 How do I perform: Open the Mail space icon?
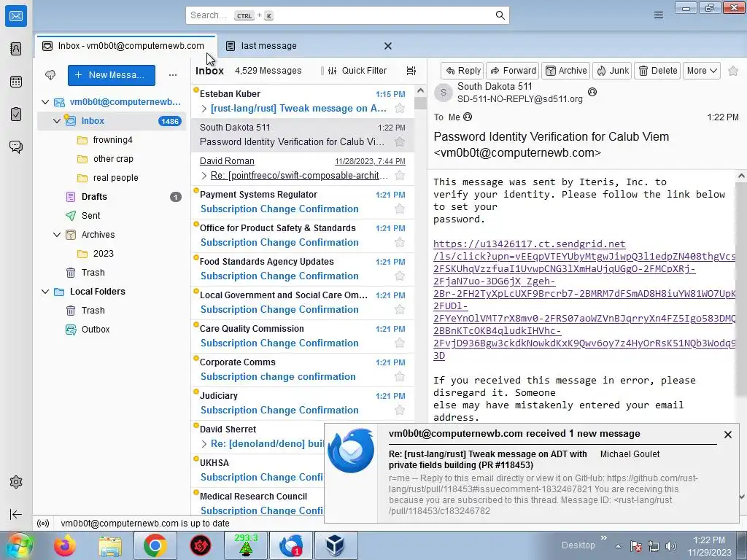point(16,16)
